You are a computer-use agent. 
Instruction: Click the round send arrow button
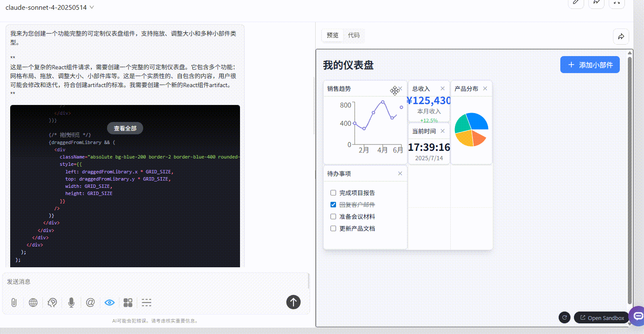(x=293, y=302)
